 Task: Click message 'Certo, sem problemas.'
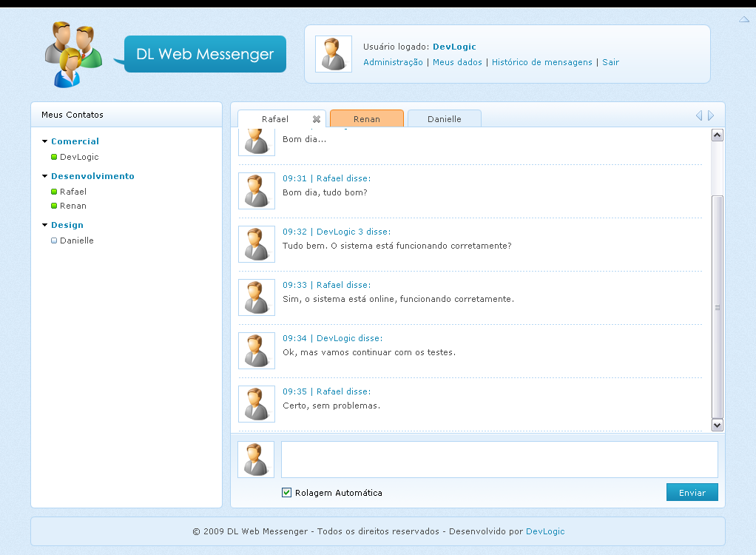point(331,406)
